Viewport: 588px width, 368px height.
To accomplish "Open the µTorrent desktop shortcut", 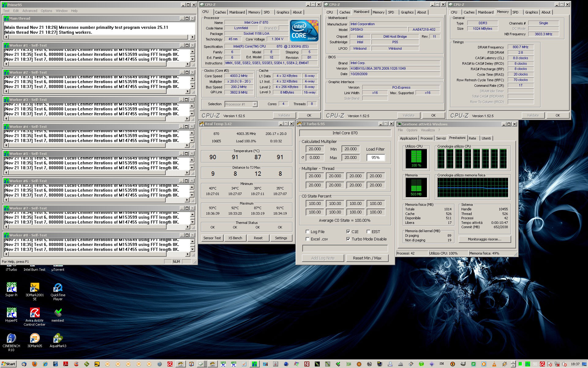I will 58,267.
